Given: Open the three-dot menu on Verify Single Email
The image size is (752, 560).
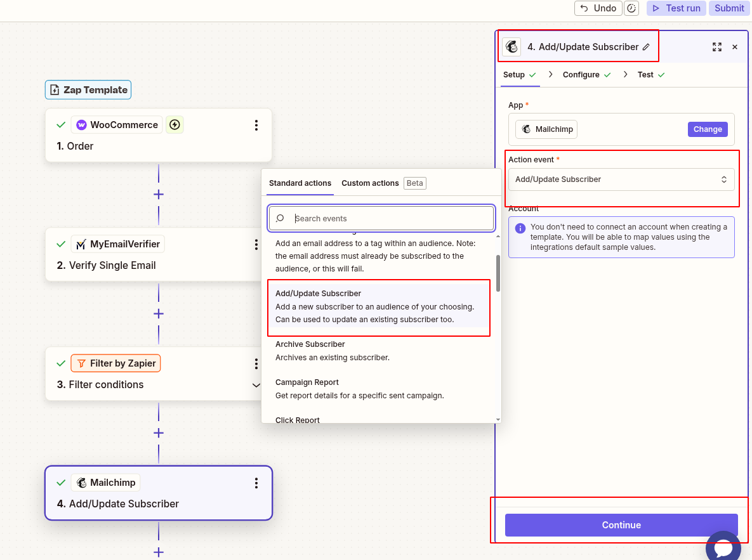Looking at the screenshot, I should [256, 244].
